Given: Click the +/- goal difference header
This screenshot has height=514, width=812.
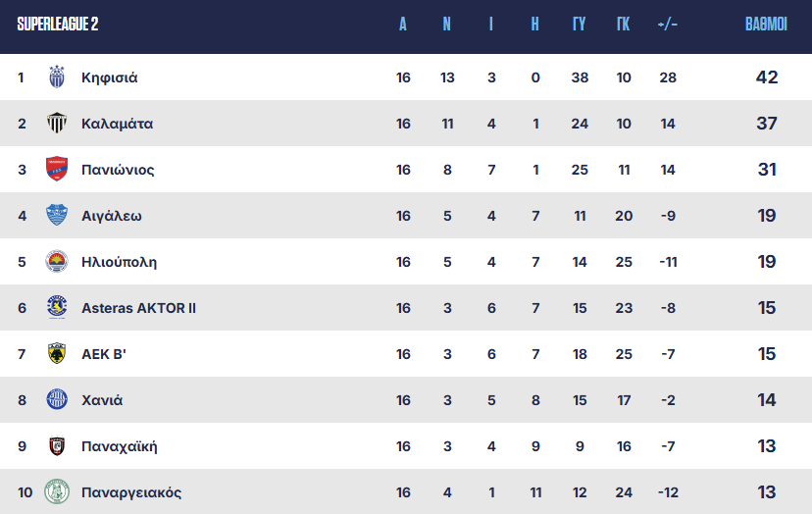Looking at the screenshot, I should [x=668, y=25].
